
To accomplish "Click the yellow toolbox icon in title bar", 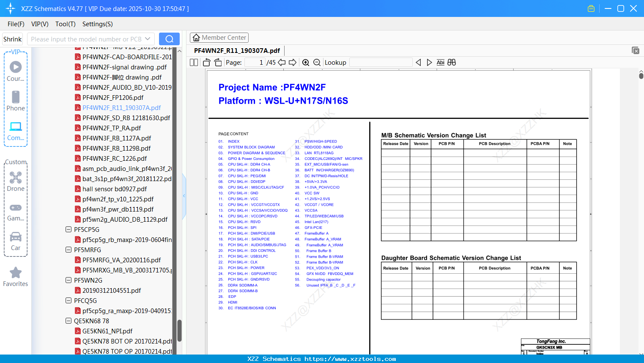I will point(591,8).
